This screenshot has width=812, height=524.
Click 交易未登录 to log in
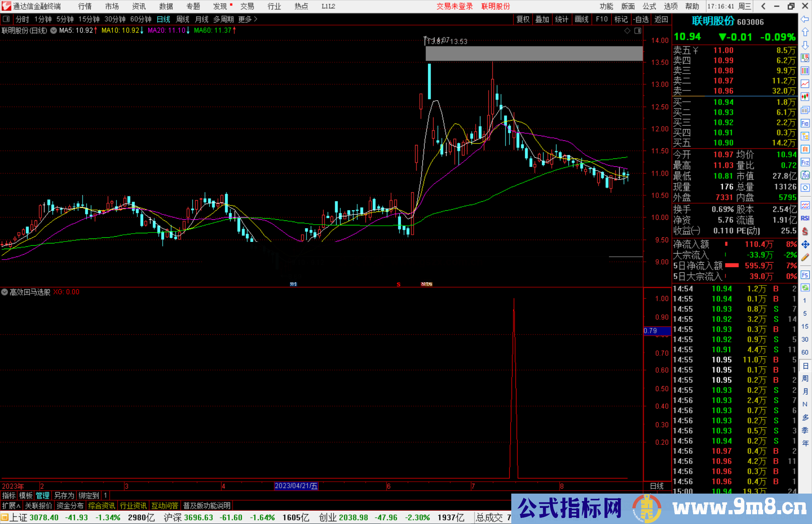[x=454, y=6]
